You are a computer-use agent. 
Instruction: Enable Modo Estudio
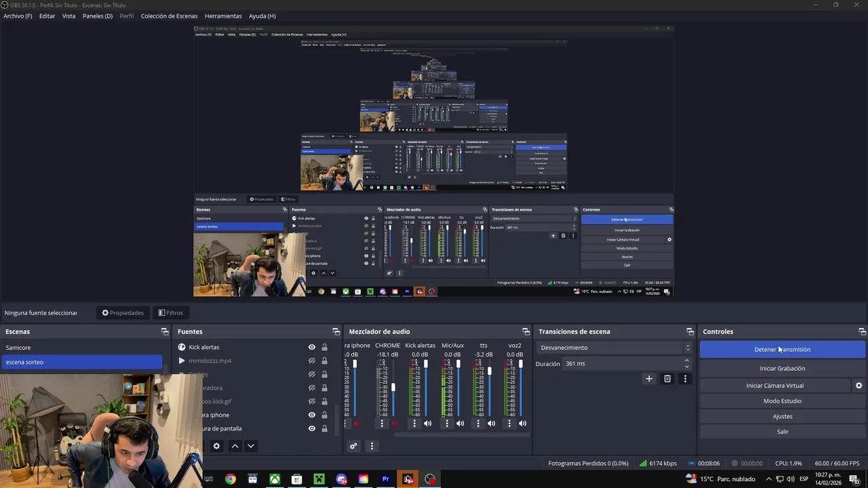[x=783, y=401]
